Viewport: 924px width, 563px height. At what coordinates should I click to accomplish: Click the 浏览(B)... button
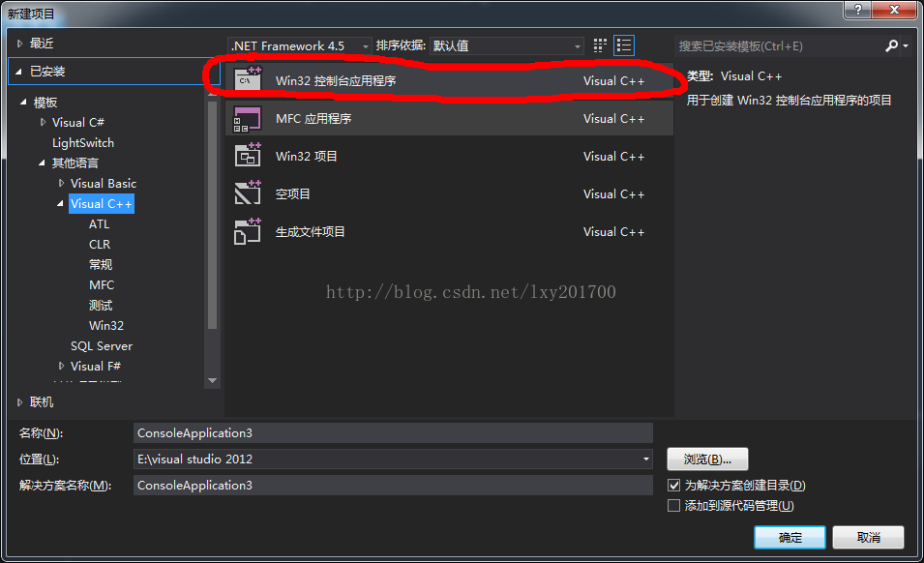707,459
